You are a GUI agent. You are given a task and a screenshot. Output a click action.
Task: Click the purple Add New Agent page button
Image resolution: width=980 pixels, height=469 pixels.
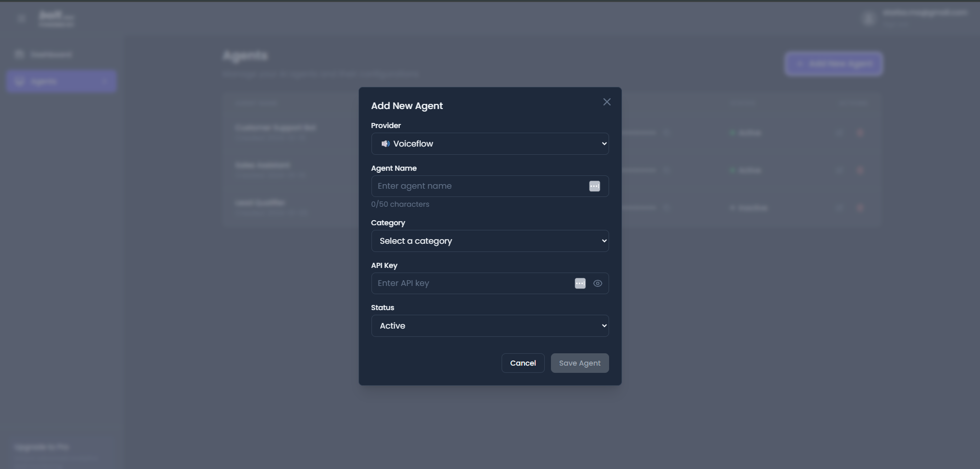[x=834, y=64]
